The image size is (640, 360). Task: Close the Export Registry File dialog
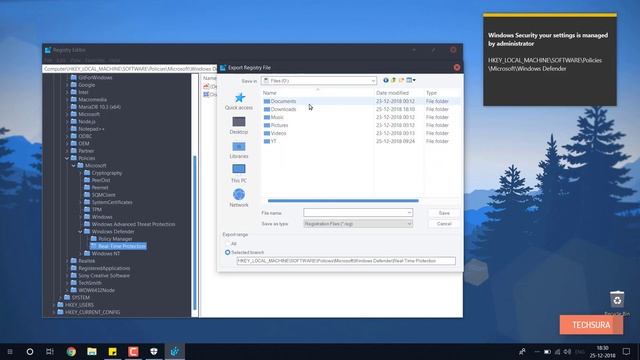[457, 67]
